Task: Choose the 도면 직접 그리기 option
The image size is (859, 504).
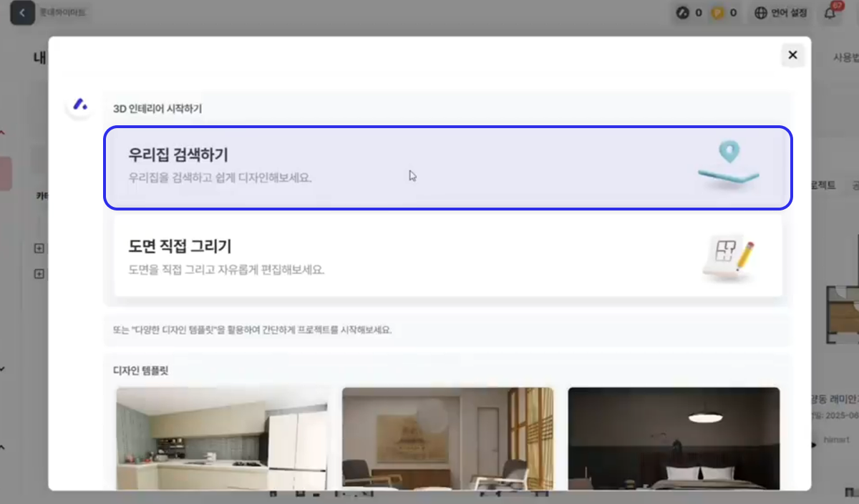Action: click(401, 257)
